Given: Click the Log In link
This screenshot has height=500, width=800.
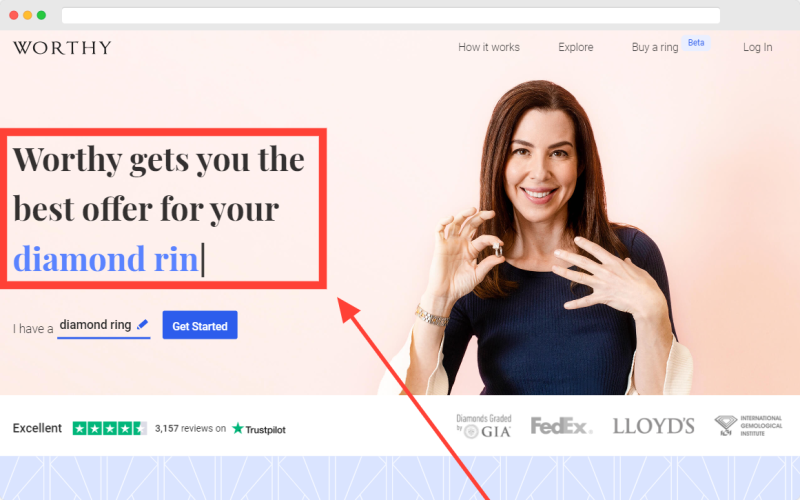Looking at the screenshot, I should tap(757, 47).
